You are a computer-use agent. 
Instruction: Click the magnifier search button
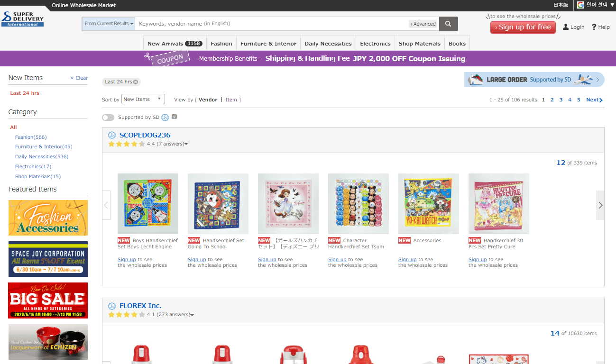pos(448,24)
